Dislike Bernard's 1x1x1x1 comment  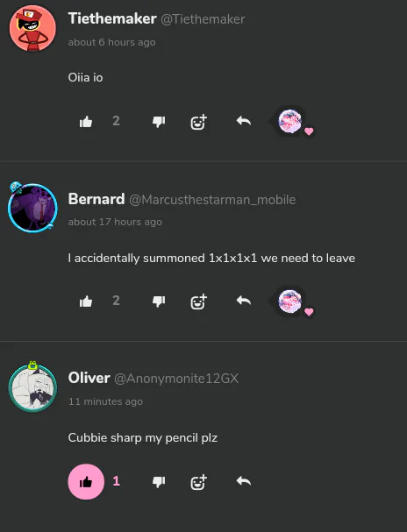pyautogui.click(x=159, y=301)
